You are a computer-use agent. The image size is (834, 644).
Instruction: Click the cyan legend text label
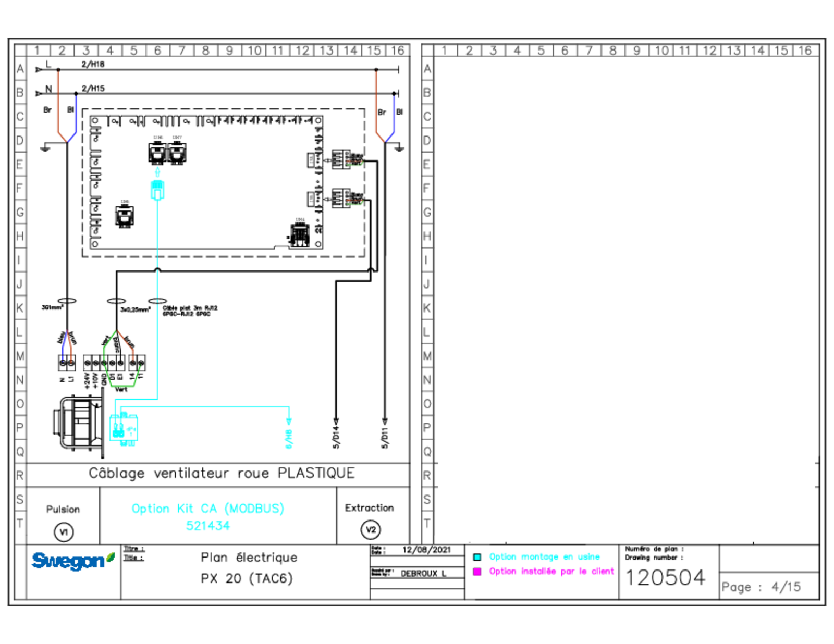545,556
